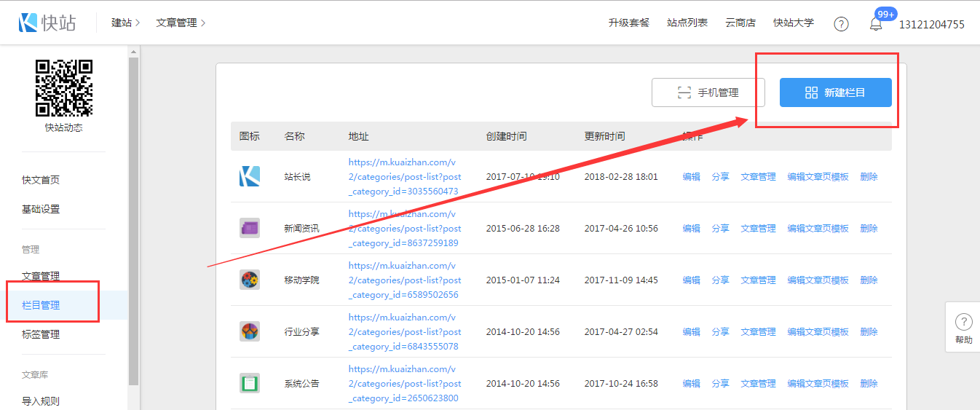Open account menu 13121204755

coord(931,25)
